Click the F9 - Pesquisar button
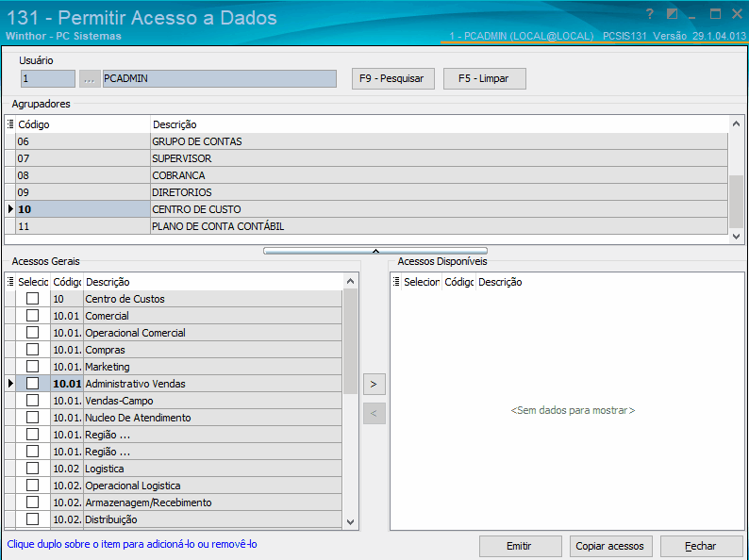The width and height of the screenshot is (749, 560). (393, 79)
